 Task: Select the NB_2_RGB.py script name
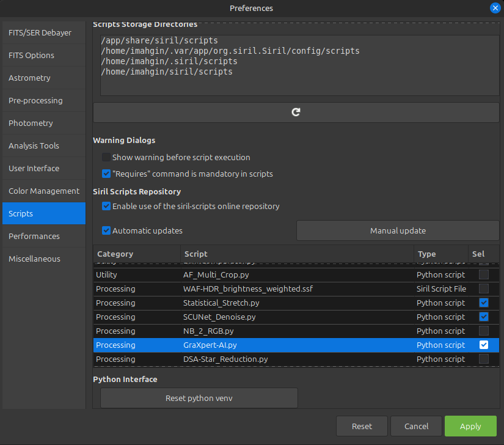[208, 331]
